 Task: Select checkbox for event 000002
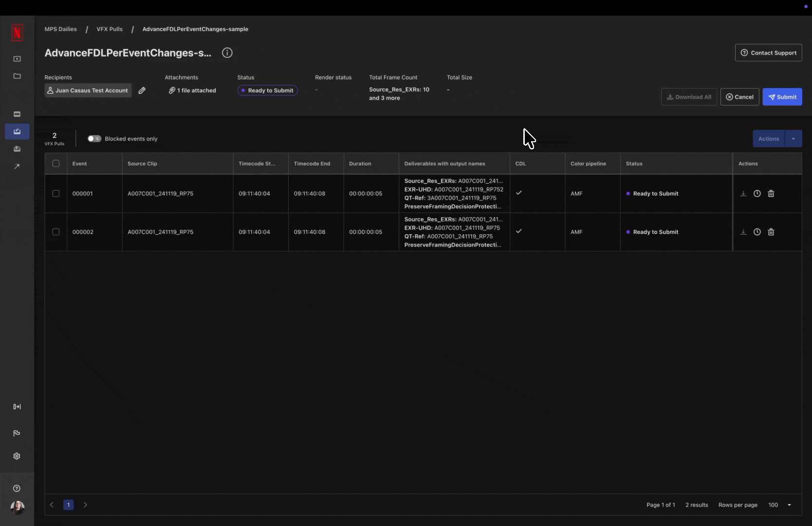(x=56, y=232)
